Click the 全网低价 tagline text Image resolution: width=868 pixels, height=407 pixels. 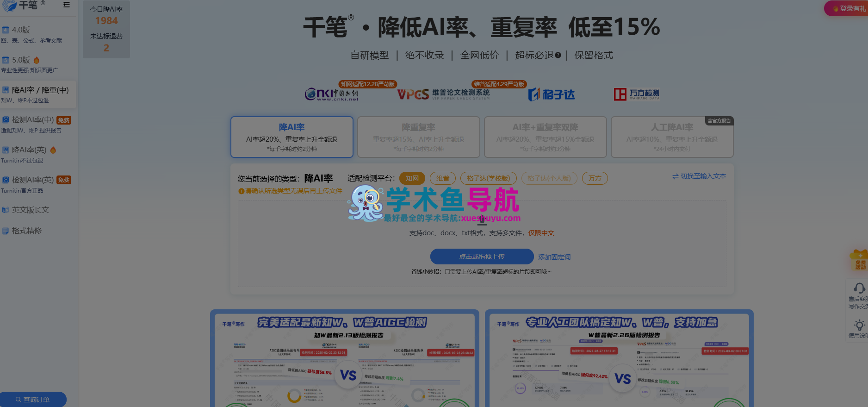coord(479,56)
